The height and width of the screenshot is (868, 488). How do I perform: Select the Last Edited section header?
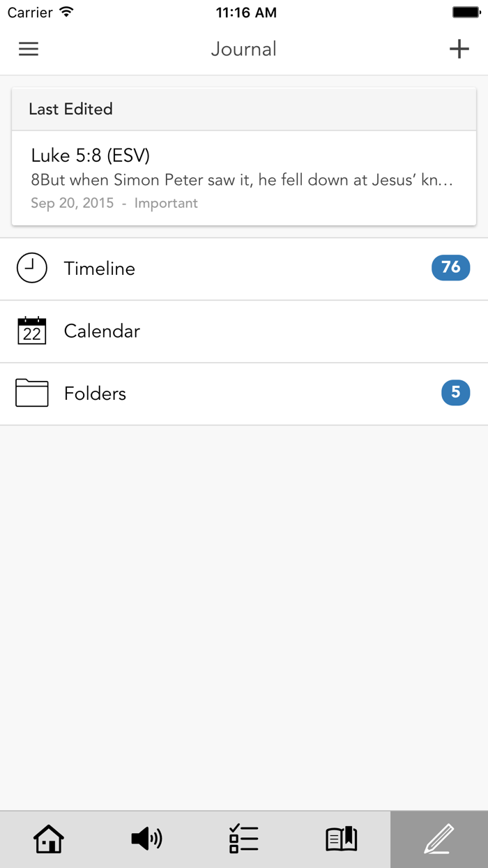[x=70, y=109]
